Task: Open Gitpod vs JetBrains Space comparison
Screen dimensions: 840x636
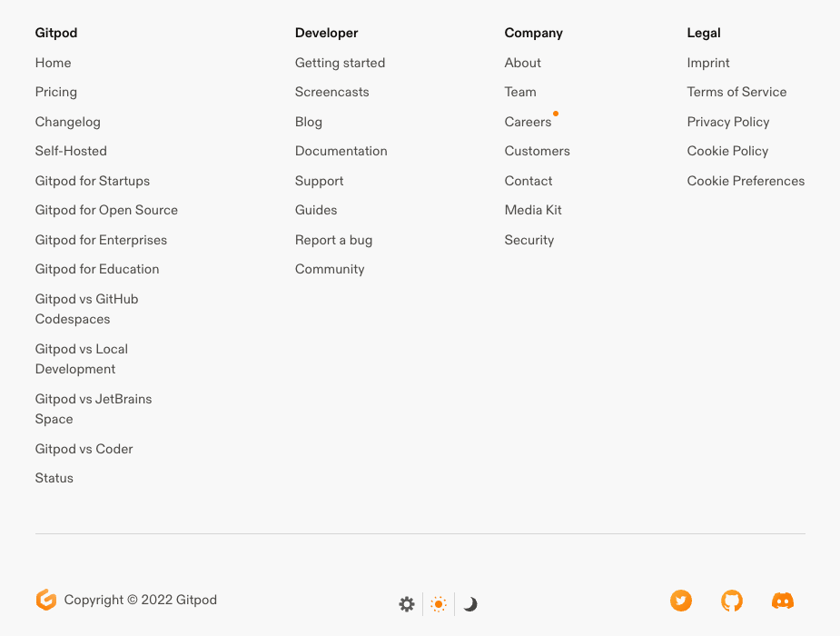Action: coord(94,409)
